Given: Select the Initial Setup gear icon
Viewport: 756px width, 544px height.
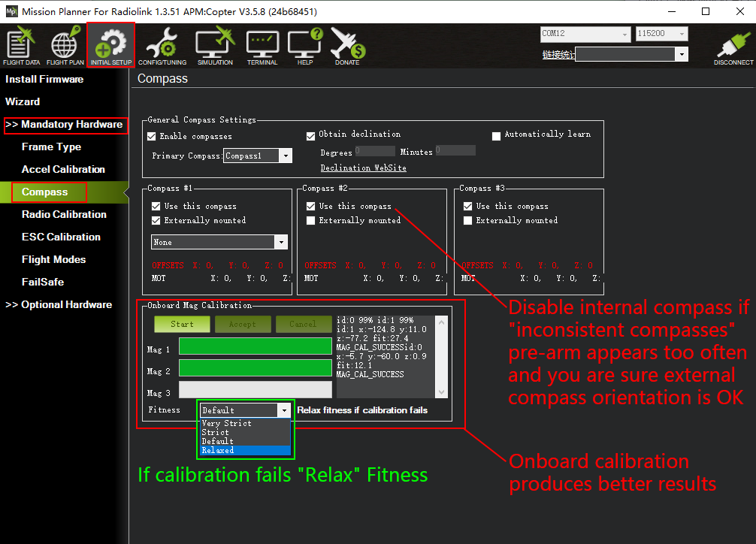Looking at the screenshot, I should 111,45.
